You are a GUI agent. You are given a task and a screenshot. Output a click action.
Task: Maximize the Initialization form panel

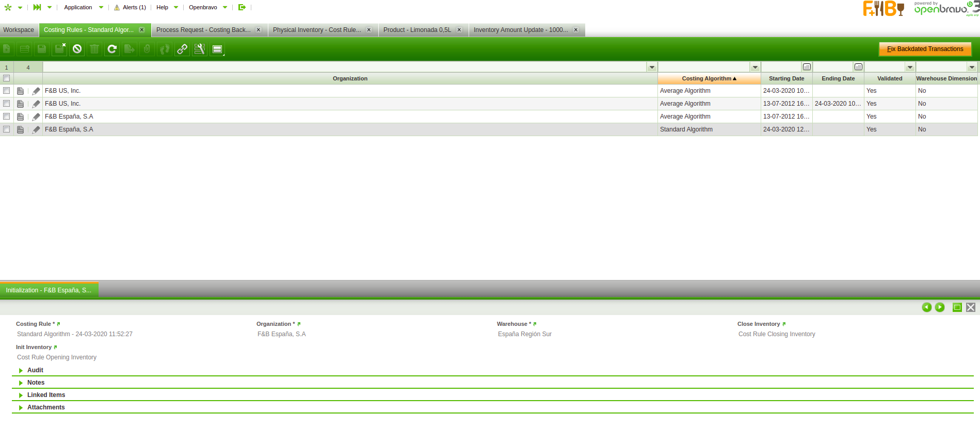pyautogui.click(x=957, y=307)
